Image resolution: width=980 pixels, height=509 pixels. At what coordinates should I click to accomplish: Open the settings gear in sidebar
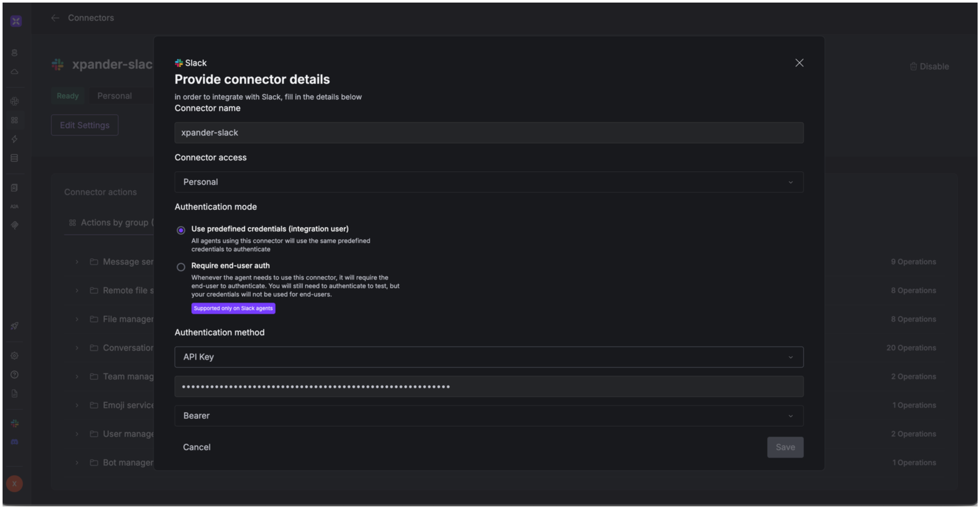[x=14, y=356]
